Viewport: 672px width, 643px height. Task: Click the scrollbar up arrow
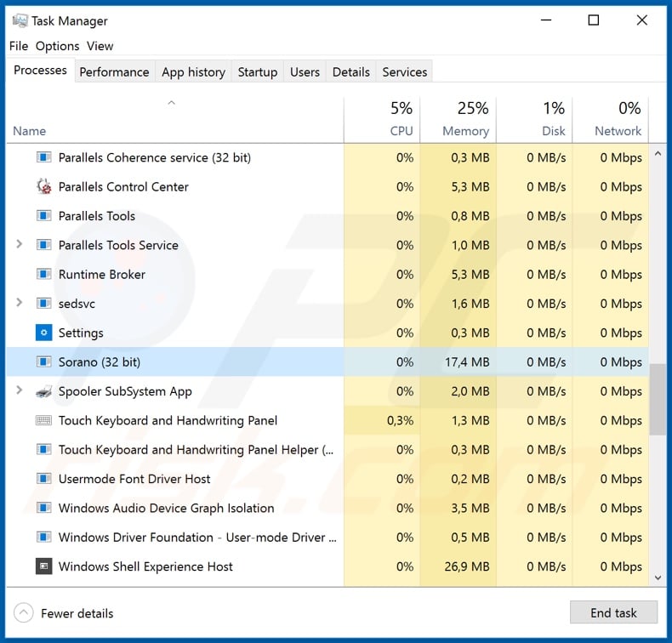click(x=658, y=153)
